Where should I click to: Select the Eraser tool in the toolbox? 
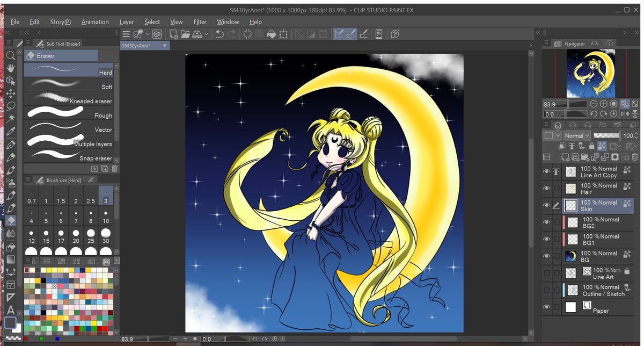click(x=10, y=220)
